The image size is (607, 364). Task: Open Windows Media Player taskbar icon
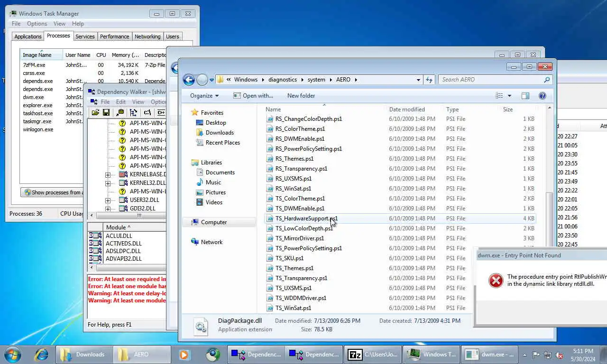pyautogui.click(x=184, y=355)
